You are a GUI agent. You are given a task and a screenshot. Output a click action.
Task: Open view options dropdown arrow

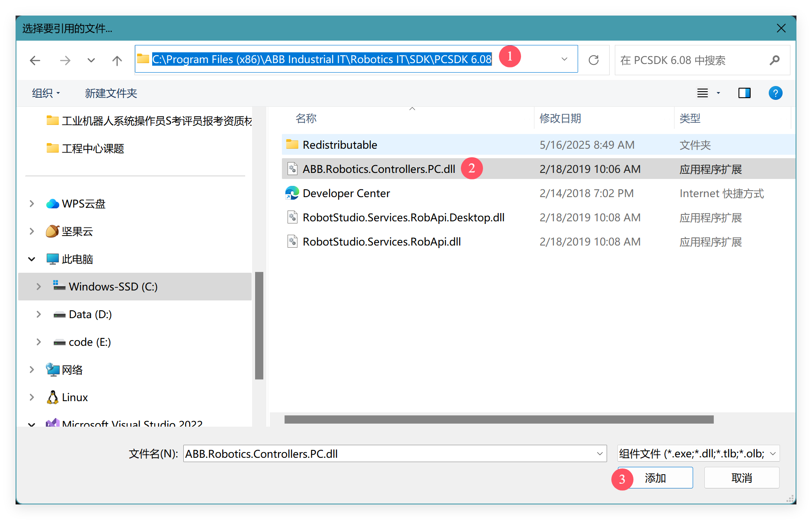click(718, 93)
